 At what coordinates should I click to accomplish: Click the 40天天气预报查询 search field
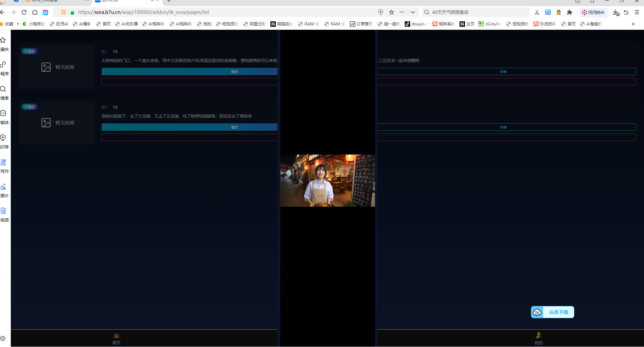477,12
